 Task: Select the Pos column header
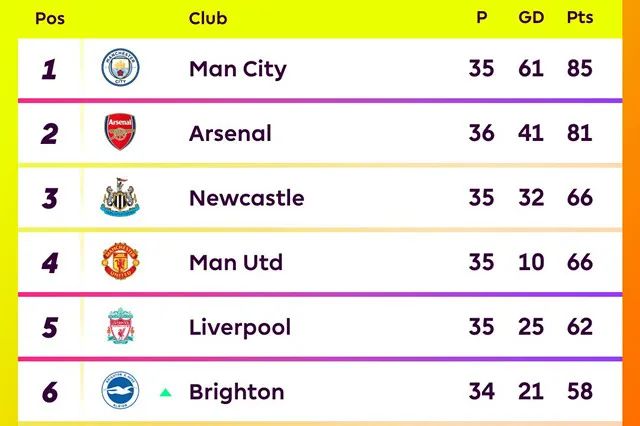(x=50, y=18)
